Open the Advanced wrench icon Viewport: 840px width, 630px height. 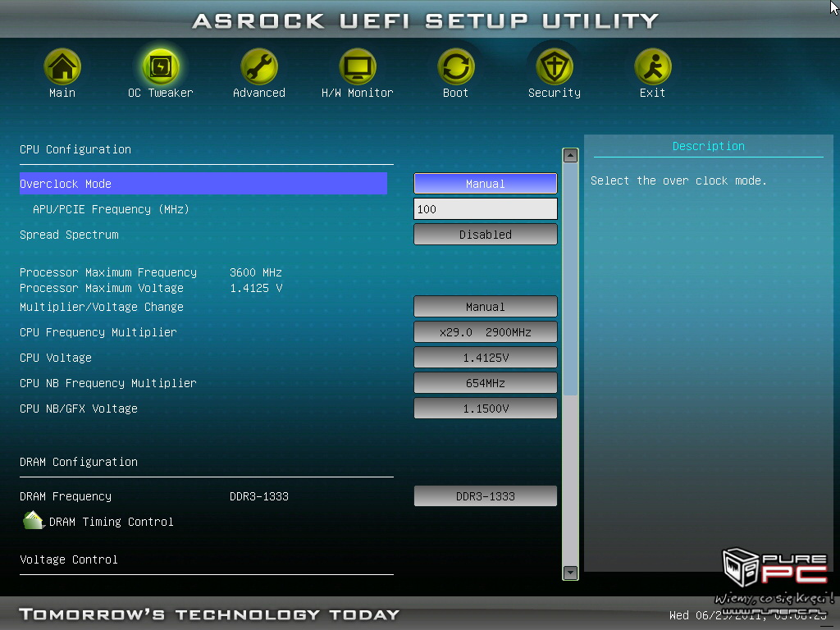click(x=258, y=66)
